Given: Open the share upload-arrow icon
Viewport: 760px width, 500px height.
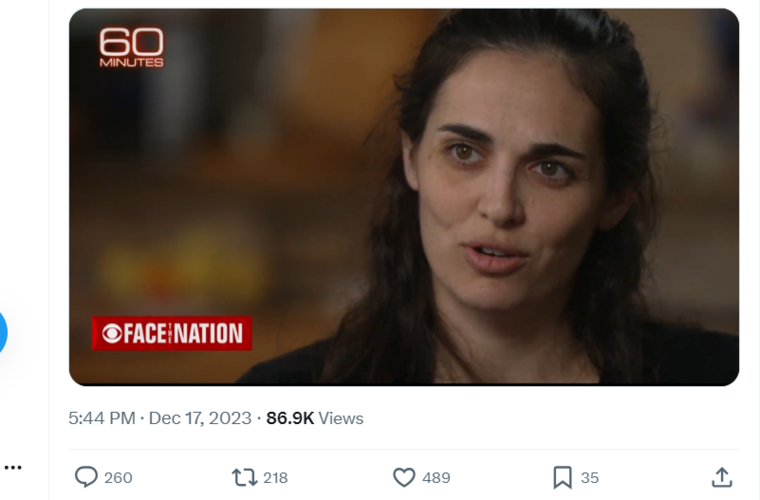Looking at the screenshot, I should (722, 477).
